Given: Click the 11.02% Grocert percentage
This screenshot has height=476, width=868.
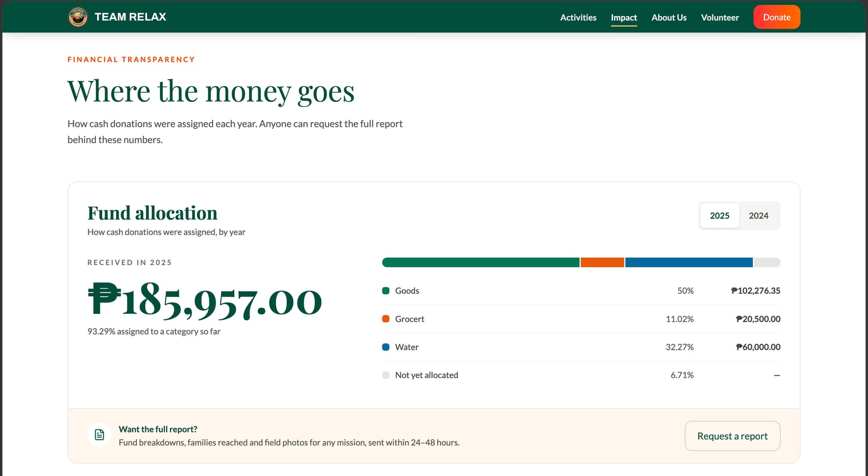Looking at the screenshot, I should point(680,319).
